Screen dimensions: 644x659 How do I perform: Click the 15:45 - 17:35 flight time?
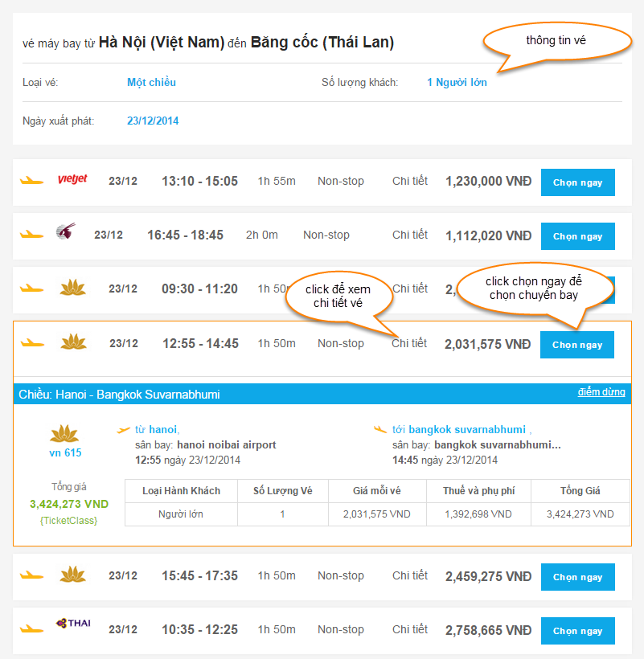199,575
